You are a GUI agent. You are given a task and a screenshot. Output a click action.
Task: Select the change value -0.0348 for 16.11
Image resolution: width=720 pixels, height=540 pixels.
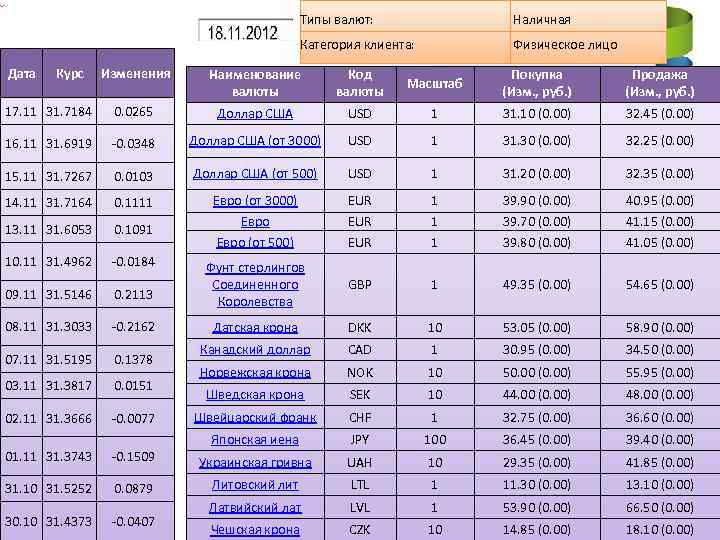point(133,143)
